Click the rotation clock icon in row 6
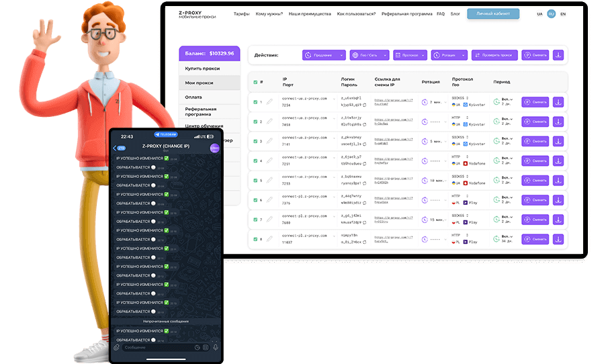This screenshot has width=604, height=364. point(425,200)
